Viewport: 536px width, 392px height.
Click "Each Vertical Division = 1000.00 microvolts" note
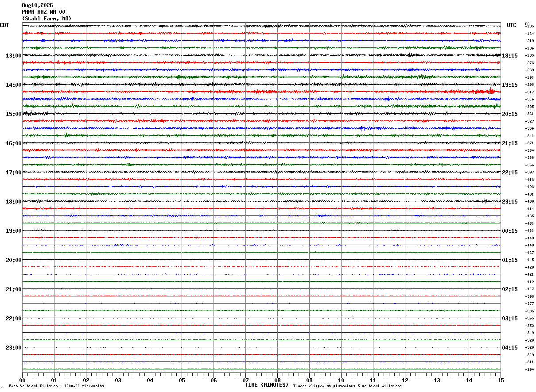click(56, 386)
